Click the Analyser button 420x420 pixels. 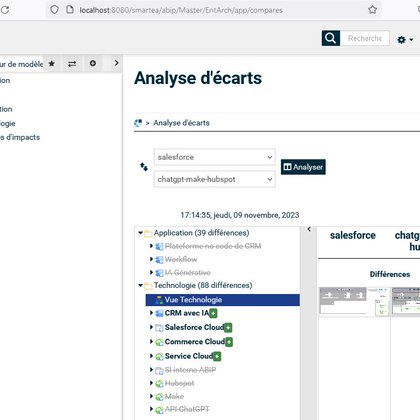303,167
